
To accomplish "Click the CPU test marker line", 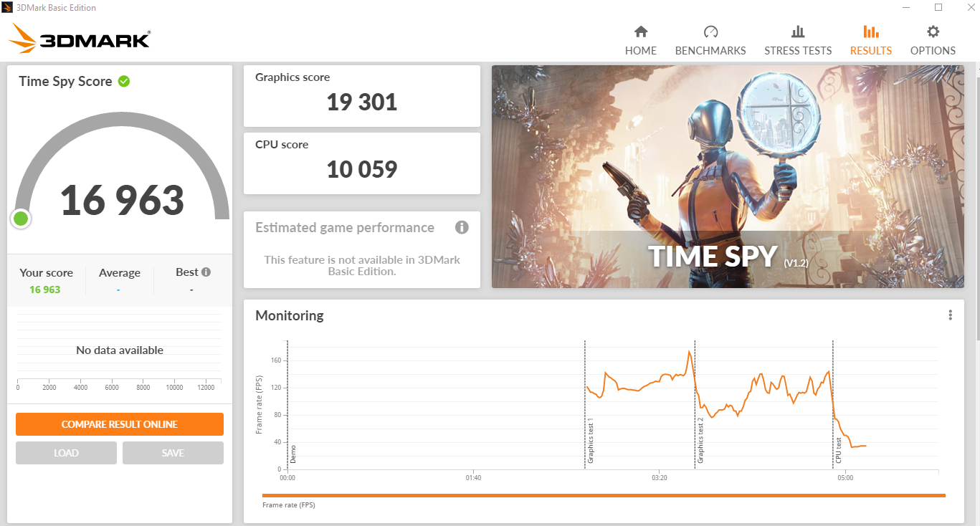I will tap(833, 405).
